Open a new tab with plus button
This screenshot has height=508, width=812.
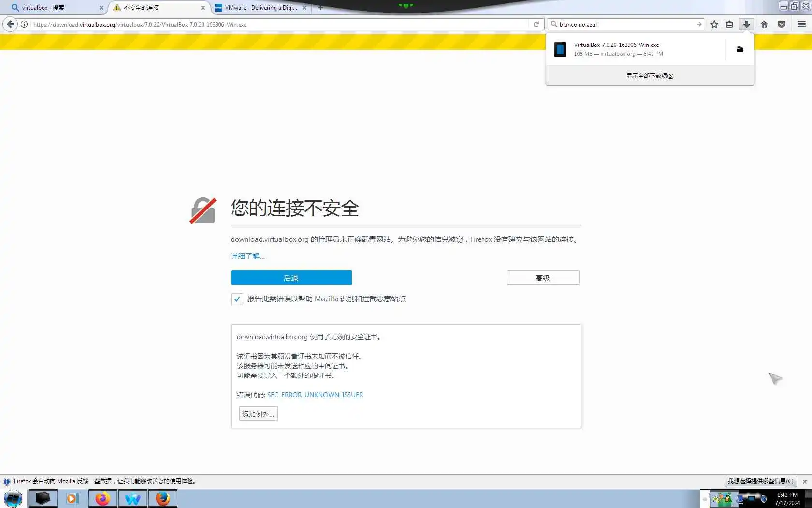320,8
